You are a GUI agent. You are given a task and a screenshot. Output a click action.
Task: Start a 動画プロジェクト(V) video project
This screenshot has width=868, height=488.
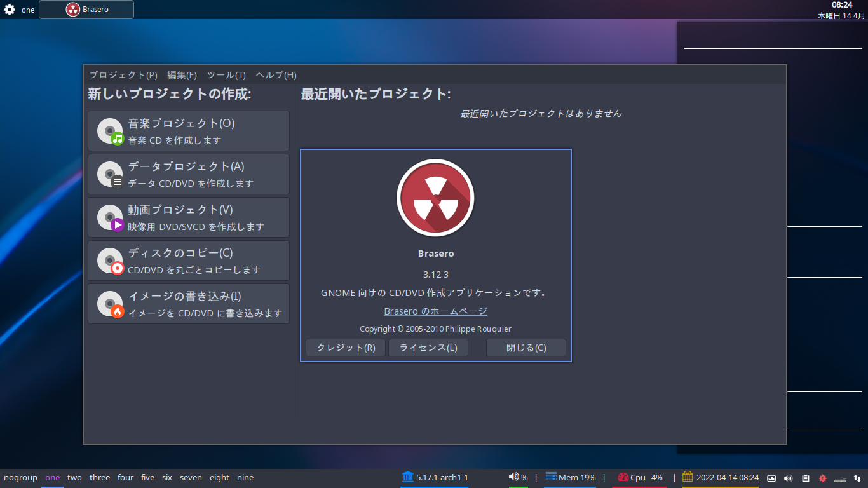(x=189, y=217)
